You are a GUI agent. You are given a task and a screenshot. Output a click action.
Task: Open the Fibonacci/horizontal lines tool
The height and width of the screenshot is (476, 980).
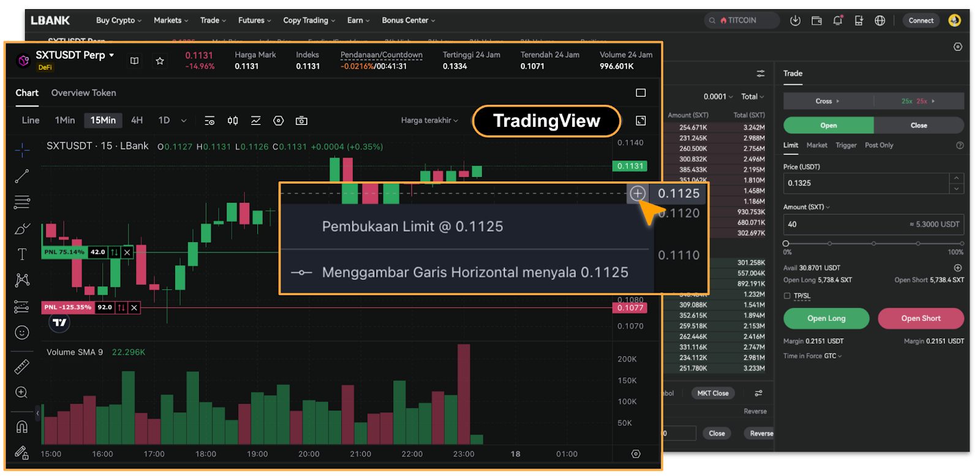(x=22, y=202)
